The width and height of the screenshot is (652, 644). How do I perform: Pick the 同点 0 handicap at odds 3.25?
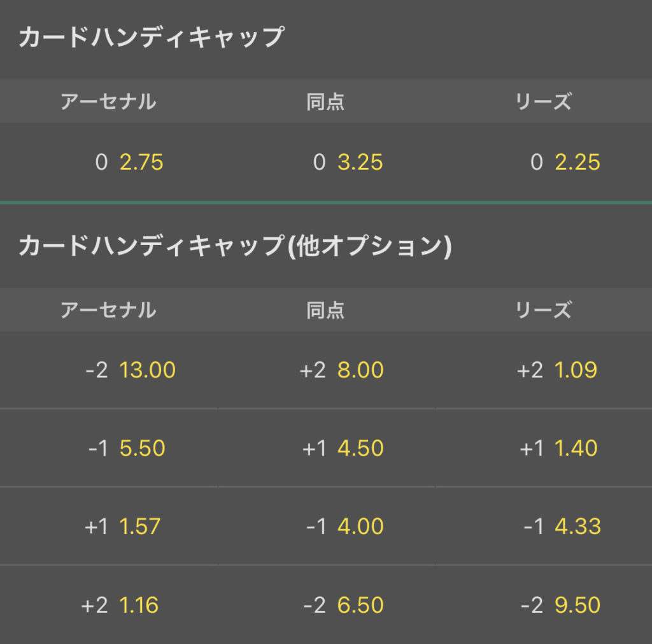click(x=348, y=162)
